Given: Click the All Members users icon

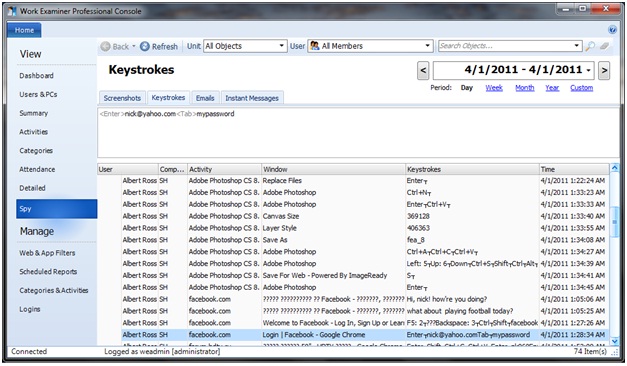Looking at the screenshot, I should coord(315,46).
